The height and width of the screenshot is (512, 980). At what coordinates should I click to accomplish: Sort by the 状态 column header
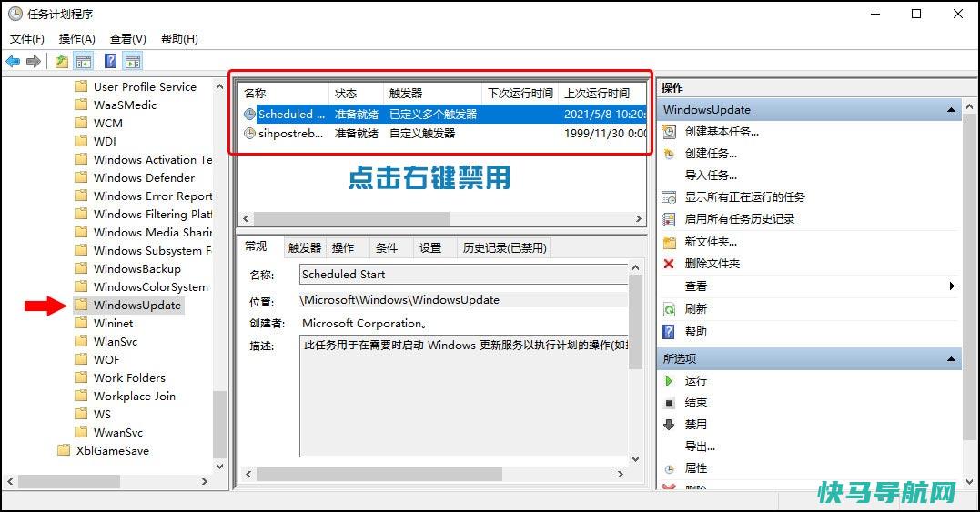click(x=356, y=94)
